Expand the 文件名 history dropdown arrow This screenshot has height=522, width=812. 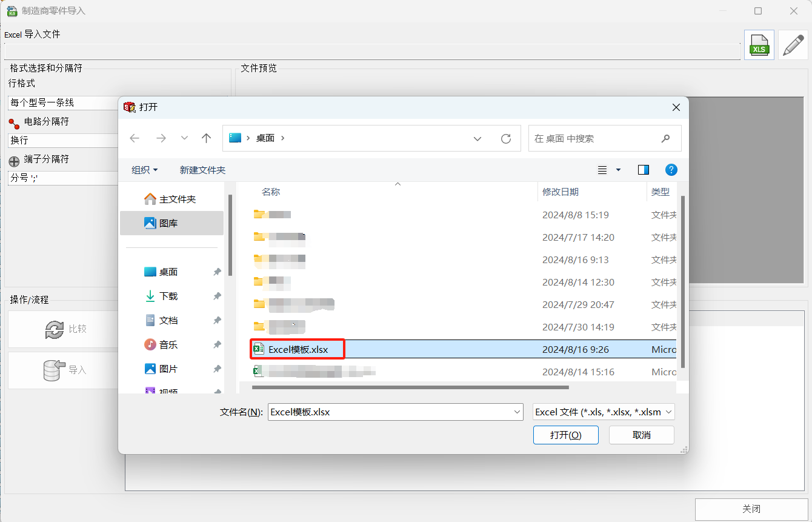517,412
